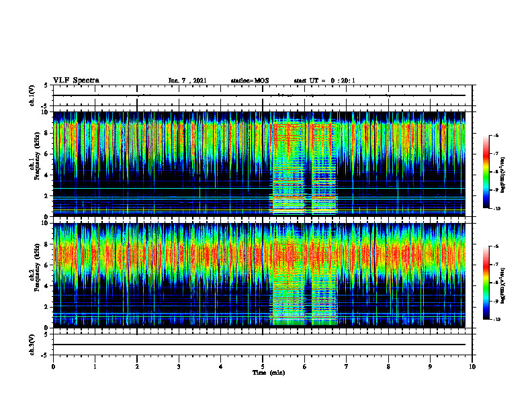
Task: Click the "Time (min)" axis label
Action: click(x=269, y=373)
